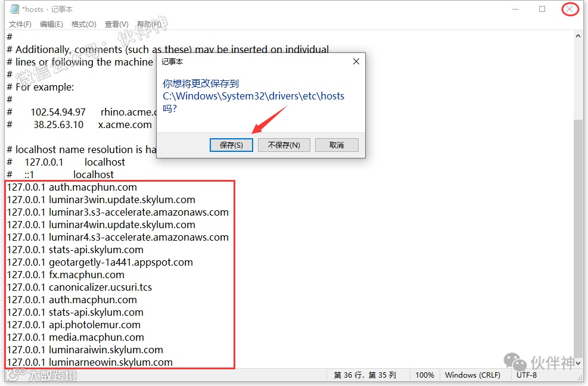This screenshot has width=588, height=386.
Task: Click the '# ::1 localhost' line
Action: click(x=60, y=175)
